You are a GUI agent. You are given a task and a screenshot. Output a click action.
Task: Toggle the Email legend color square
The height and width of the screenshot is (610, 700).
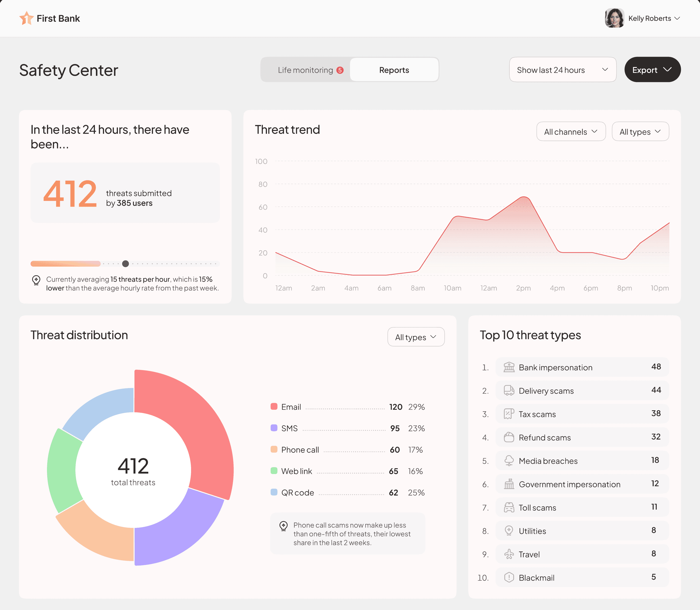point(274,406)
